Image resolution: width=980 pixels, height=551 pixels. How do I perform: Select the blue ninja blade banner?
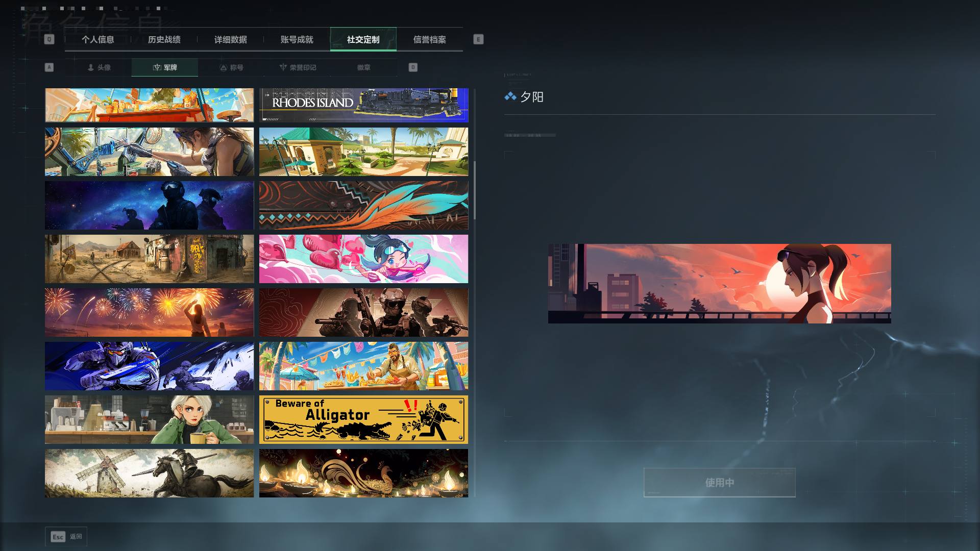click(x=149, y=366)
